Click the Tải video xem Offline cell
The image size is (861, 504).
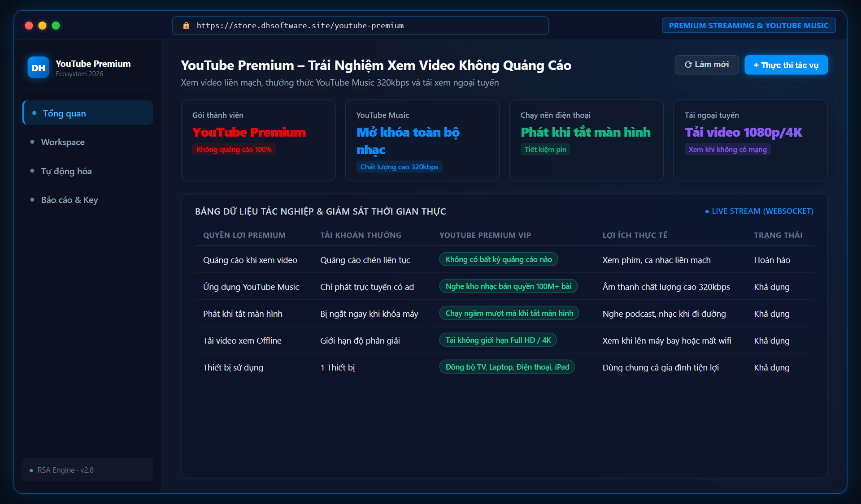coord(242,340)
